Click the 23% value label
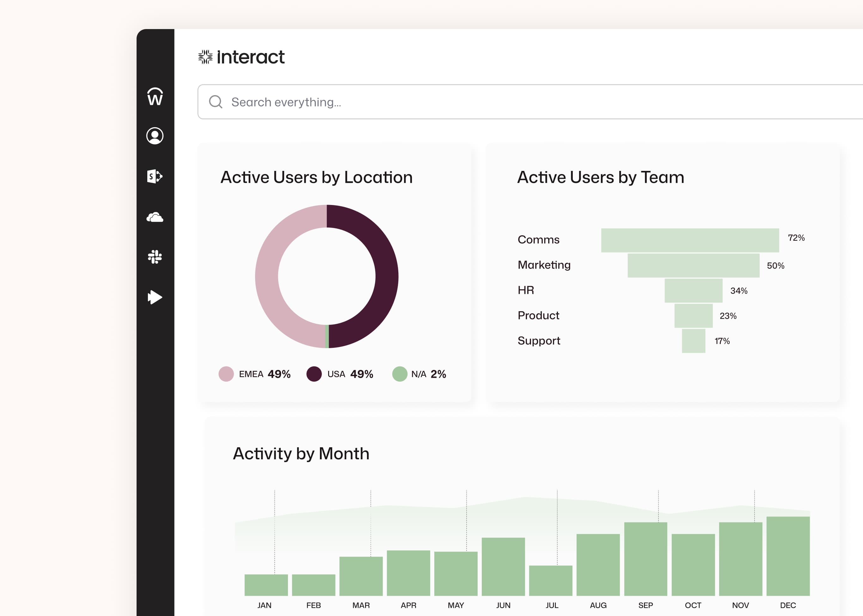 tap(728, 316)
